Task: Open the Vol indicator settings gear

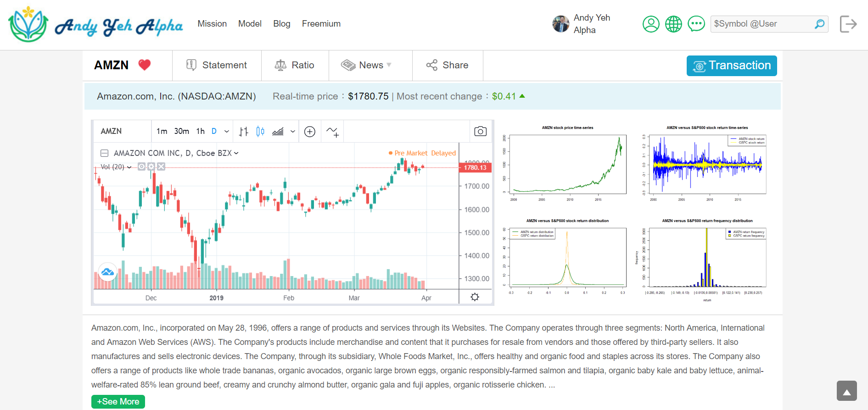Action: [x=151, y=166]
